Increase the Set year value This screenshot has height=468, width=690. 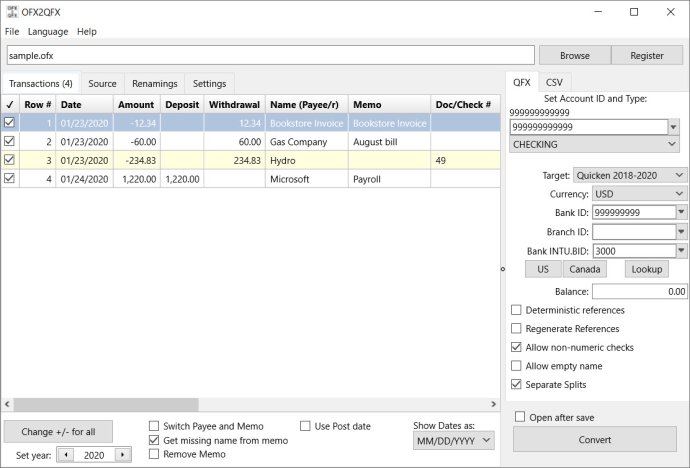(123, 455)
